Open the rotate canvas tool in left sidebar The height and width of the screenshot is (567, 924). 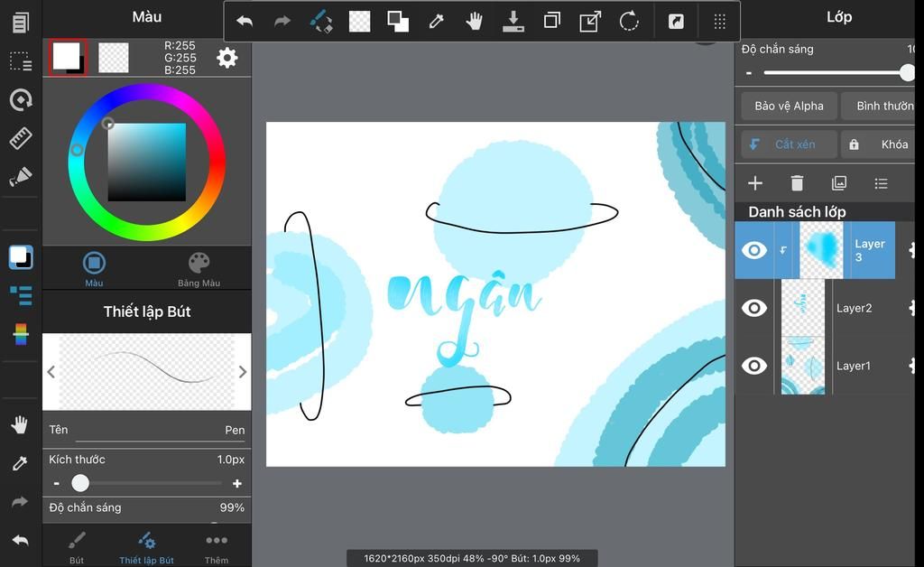click(21, 100)
